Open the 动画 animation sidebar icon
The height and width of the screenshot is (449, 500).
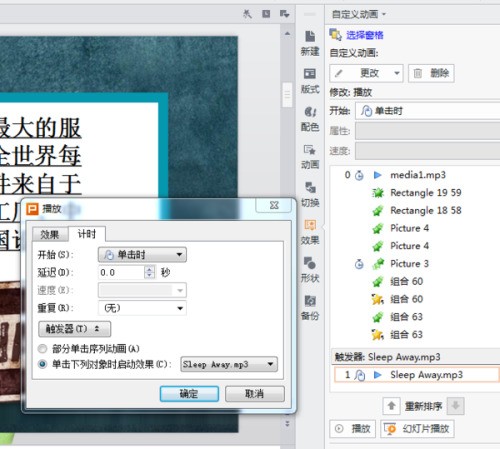tap(310, 157)
